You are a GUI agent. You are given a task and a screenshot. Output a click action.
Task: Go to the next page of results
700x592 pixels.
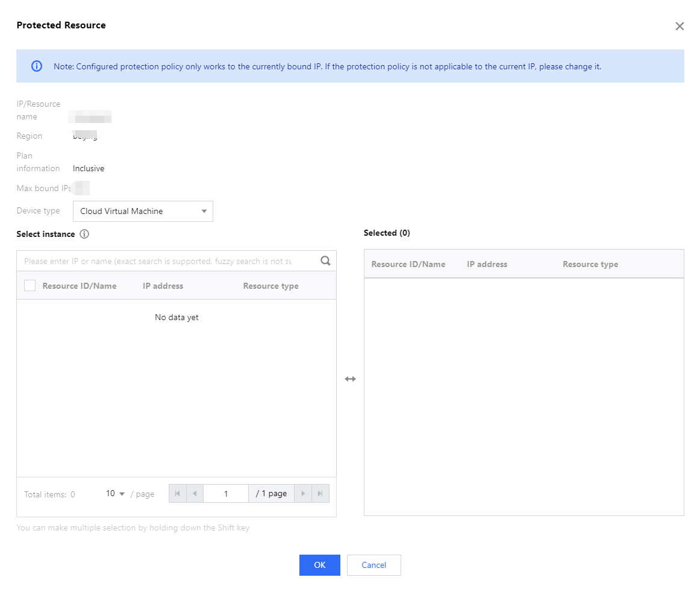tap(303, 494)
